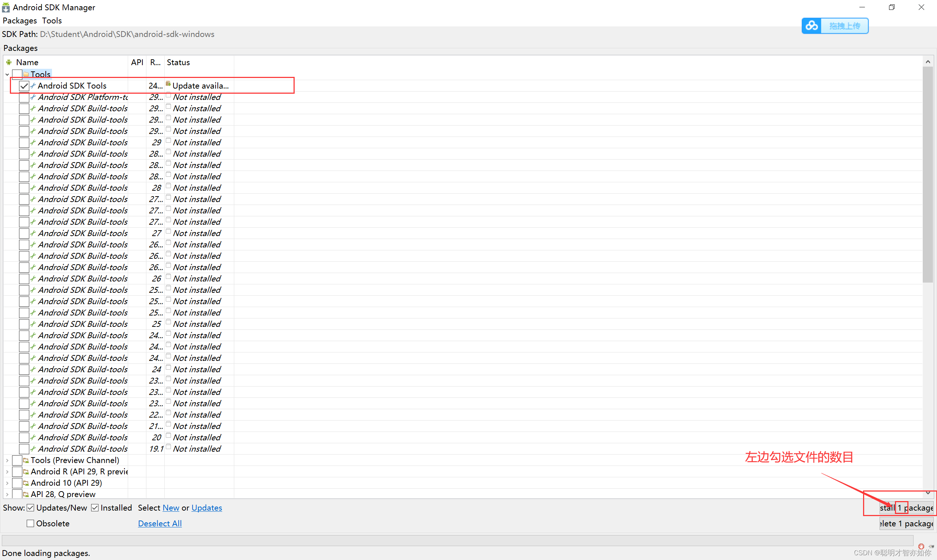The image size is (937, 560).
Task: Expand the Android 10 (API 29) group
Action: (7, 483)
